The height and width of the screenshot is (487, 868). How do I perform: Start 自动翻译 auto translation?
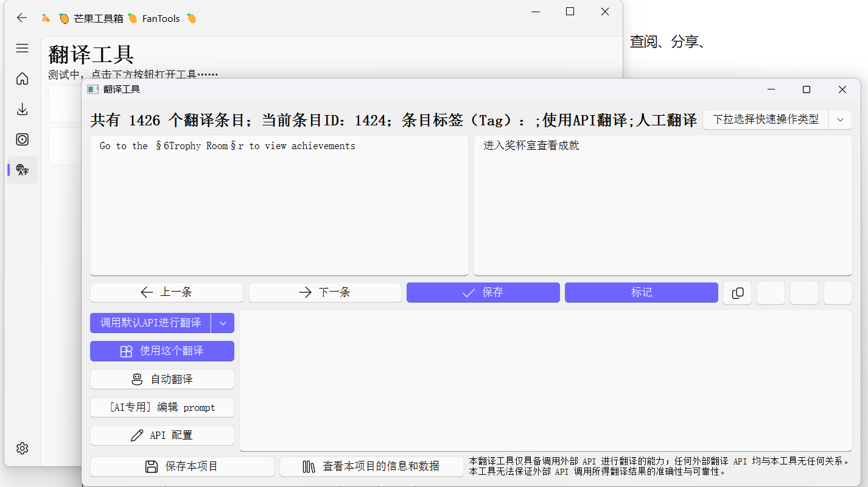(x=162, y=379)
